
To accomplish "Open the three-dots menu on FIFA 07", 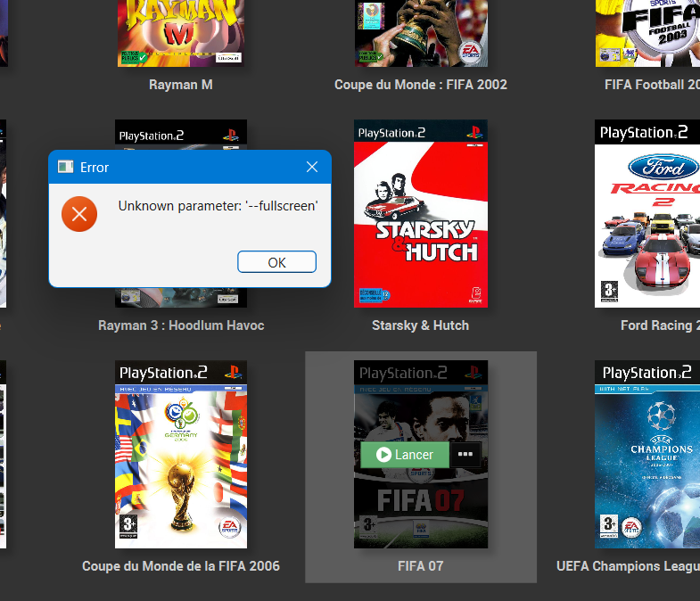I will (x=465, y=455).
